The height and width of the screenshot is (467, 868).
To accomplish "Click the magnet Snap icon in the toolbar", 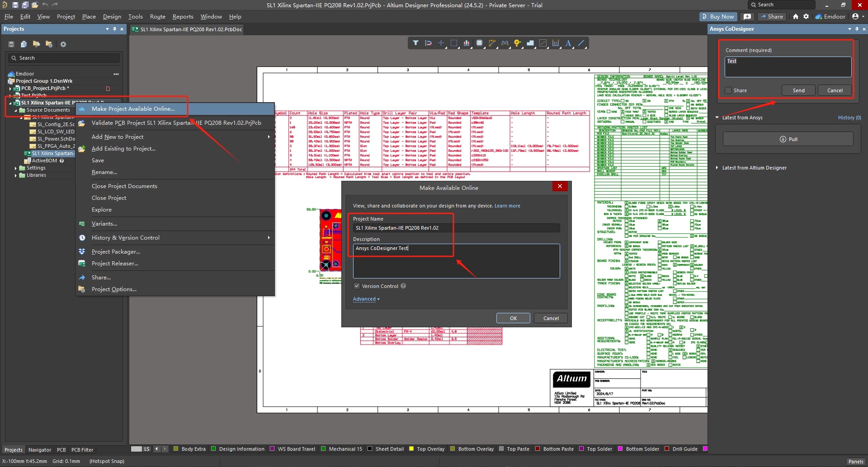I will (428, 43).
